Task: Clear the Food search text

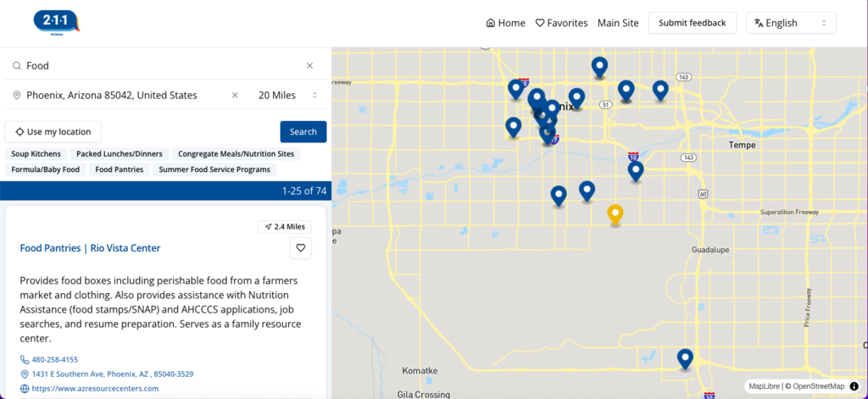Action: click(x=309, y=66)
